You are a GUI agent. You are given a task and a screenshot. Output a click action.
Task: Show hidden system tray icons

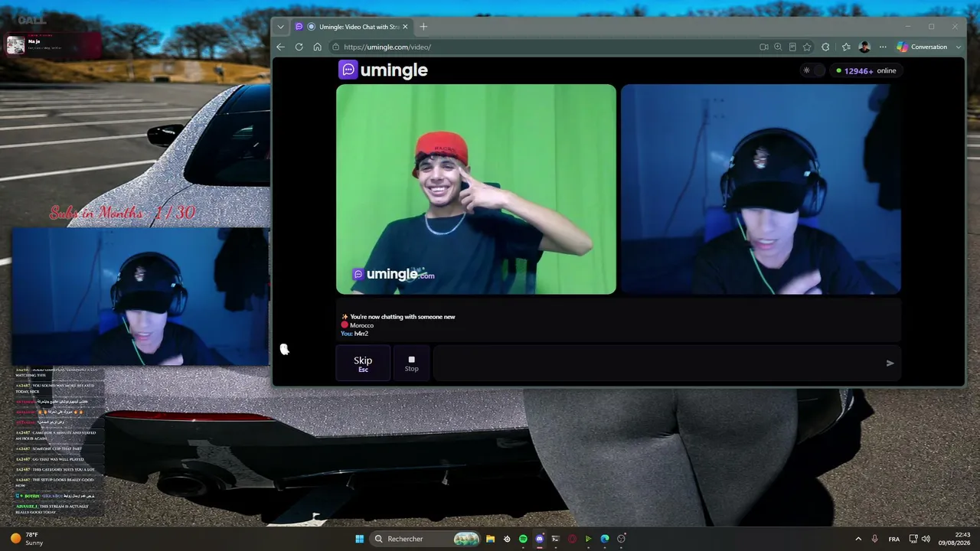[x=858, y=539]
